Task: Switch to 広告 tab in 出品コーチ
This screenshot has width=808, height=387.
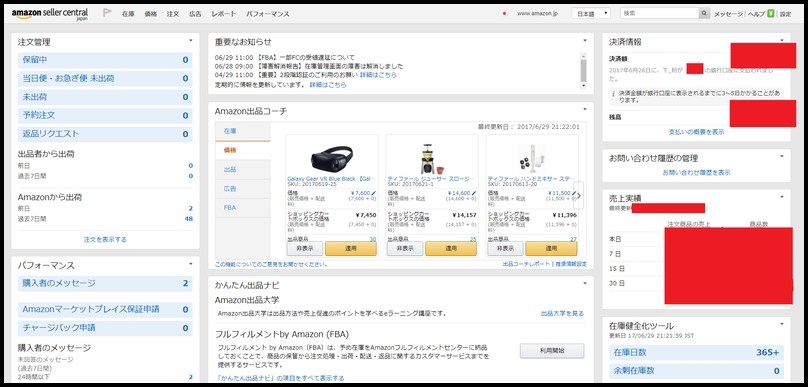Action: click(243, 189)
